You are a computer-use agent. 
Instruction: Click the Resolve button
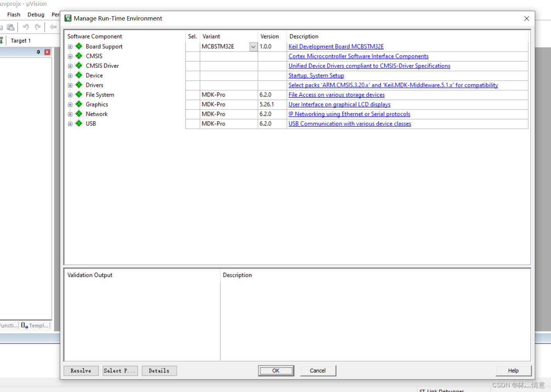point(81,371)
